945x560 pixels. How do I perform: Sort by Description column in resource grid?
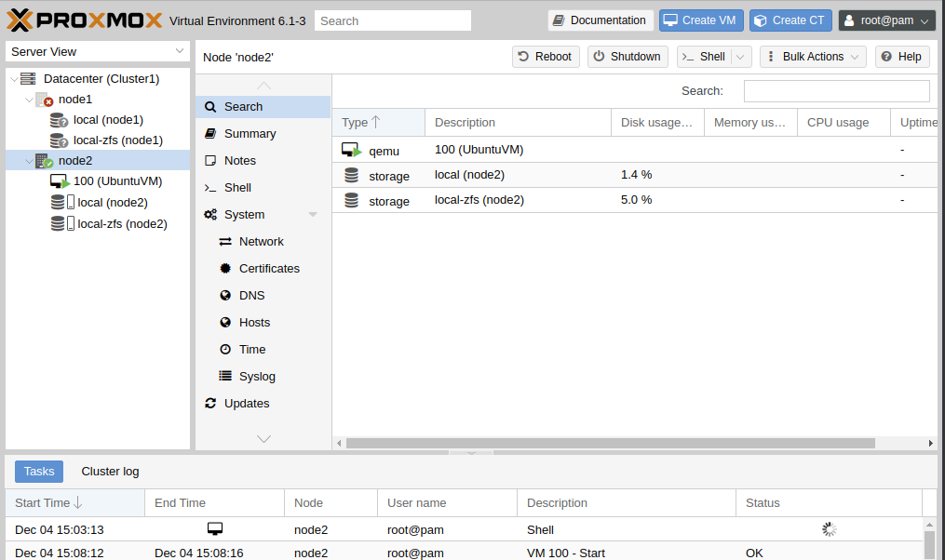point(519,122)
